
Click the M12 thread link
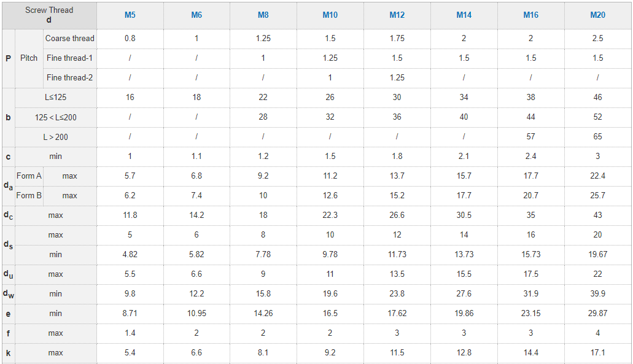point(397,15)
